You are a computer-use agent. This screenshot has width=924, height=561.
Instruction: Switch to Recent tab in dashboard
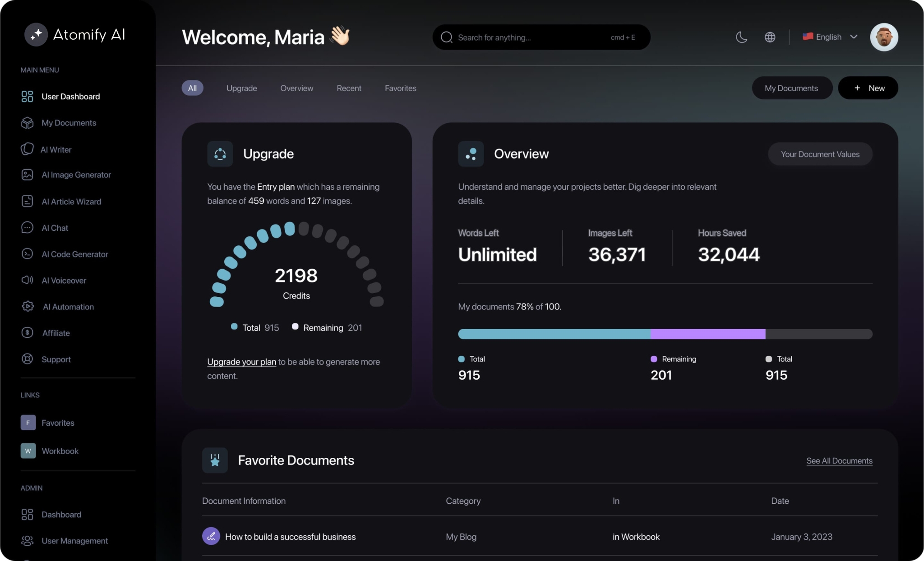coord(348,88)
